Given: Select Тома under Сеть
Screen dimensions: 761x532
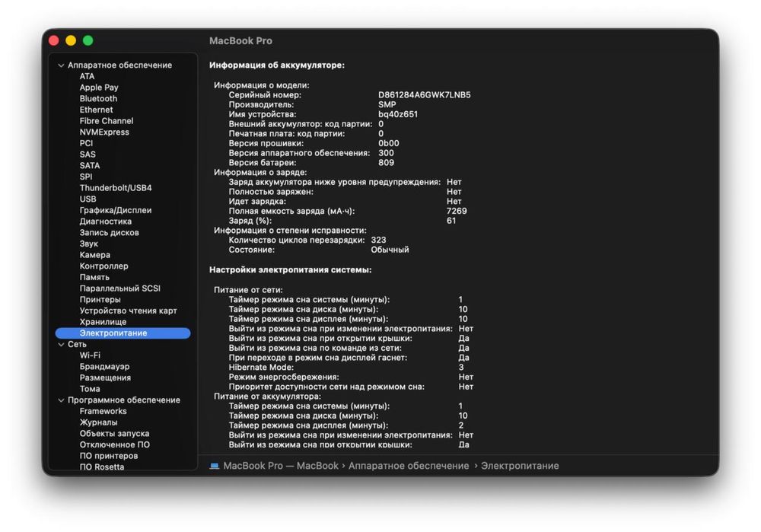Looking at the screenshot, I should coord(90,389).
